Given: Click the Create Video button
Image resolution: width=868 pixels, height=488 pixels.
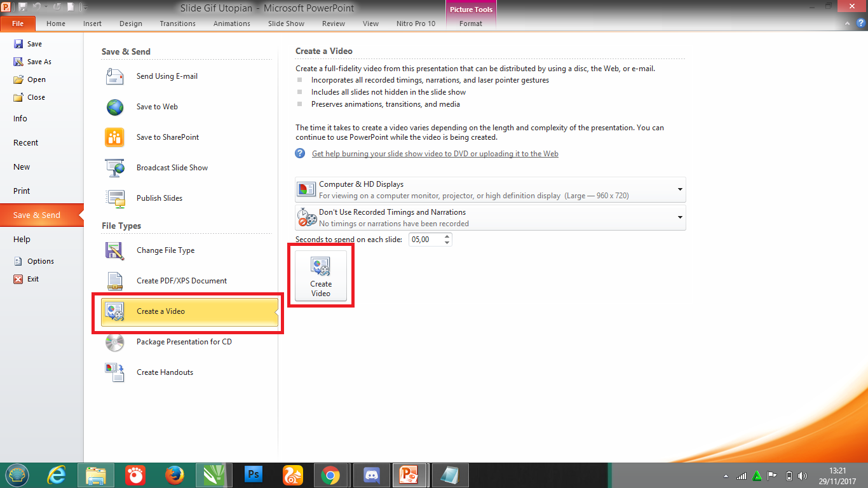Looking at the screenshot, I should pyautogui.click(x=321, y=276).
